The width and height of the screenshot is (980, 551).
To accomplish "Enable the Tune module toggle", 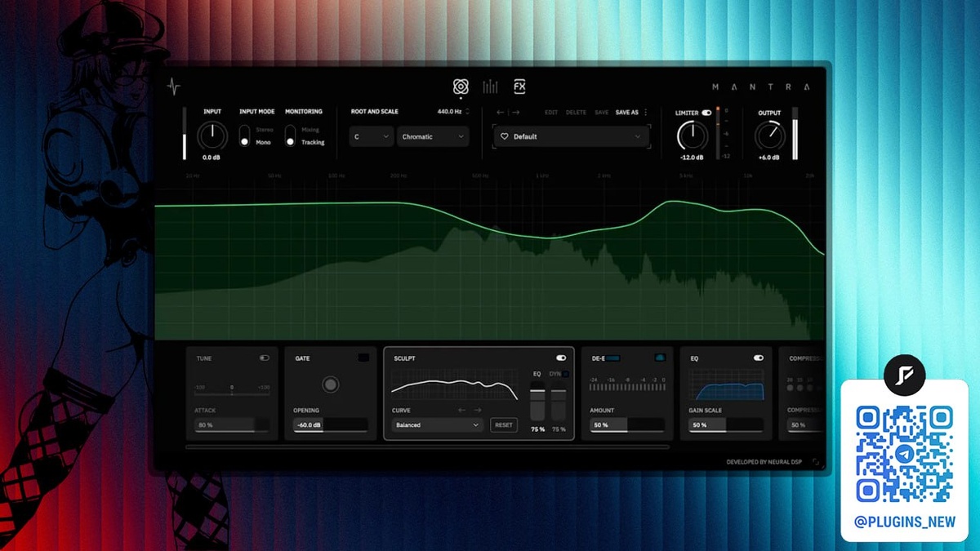I will (265, 358).
